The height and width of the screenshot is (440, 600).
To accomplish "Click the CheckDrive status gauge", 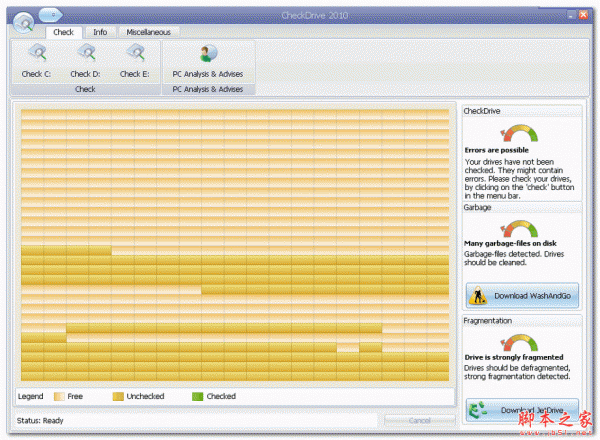I will [x=519, y=134].
